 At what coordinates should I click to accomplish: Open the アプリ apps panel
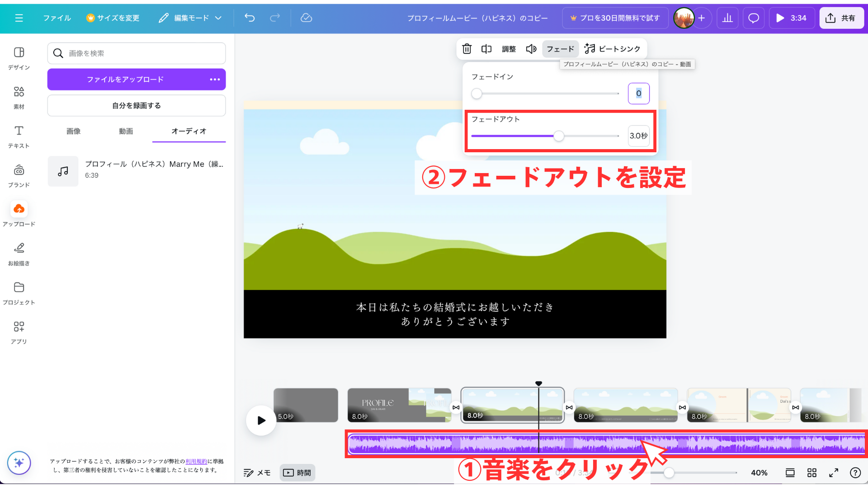19,333
